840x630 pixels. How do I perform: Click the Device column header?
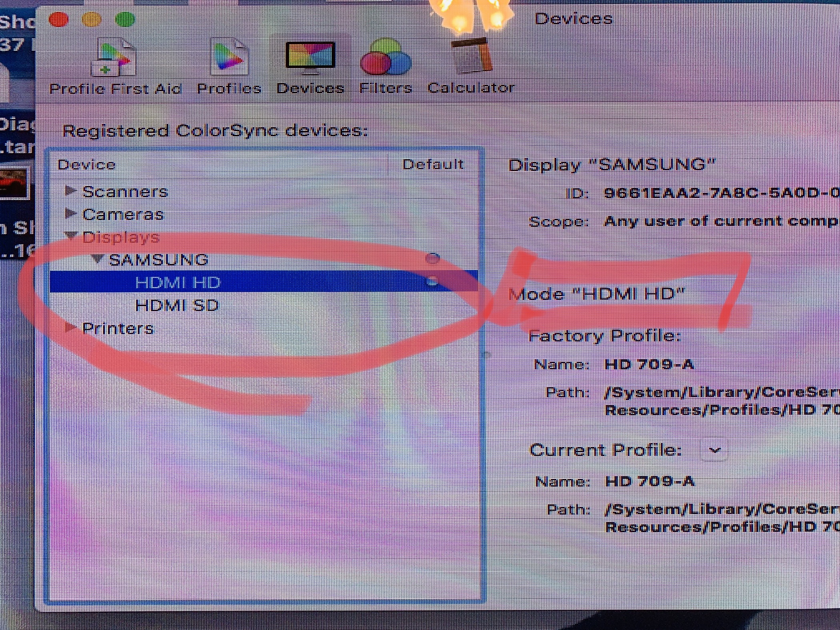tap(87, 165)
